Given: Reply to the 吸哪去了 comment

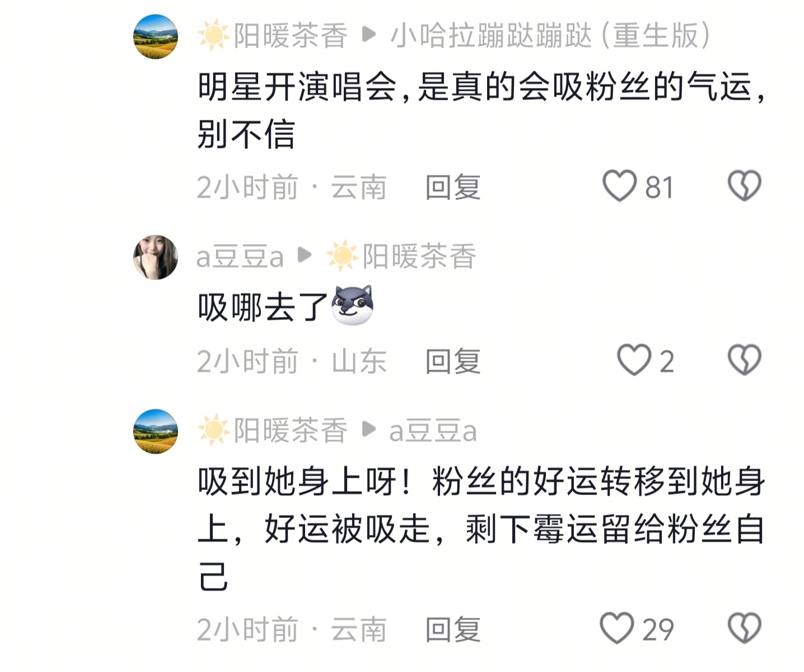Looking at the screenshot, I should (452, 361).
